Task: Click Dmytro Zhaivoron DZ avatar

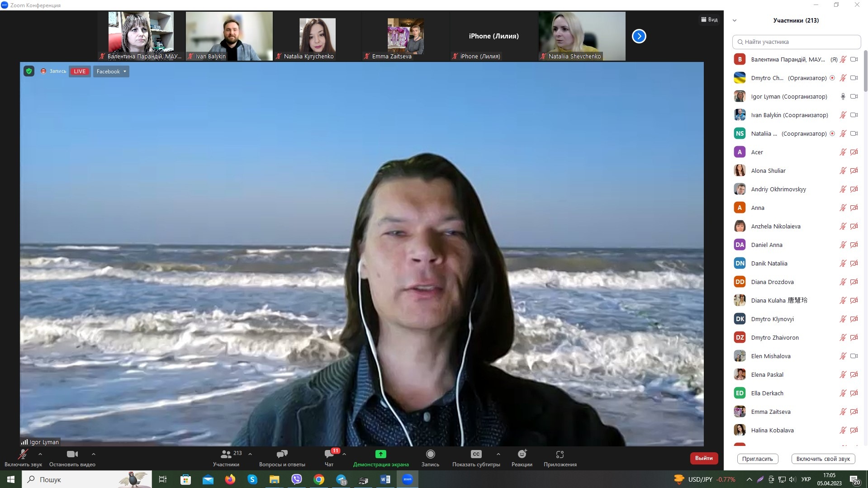Action: pyautogui.click(x=740, y=337)
